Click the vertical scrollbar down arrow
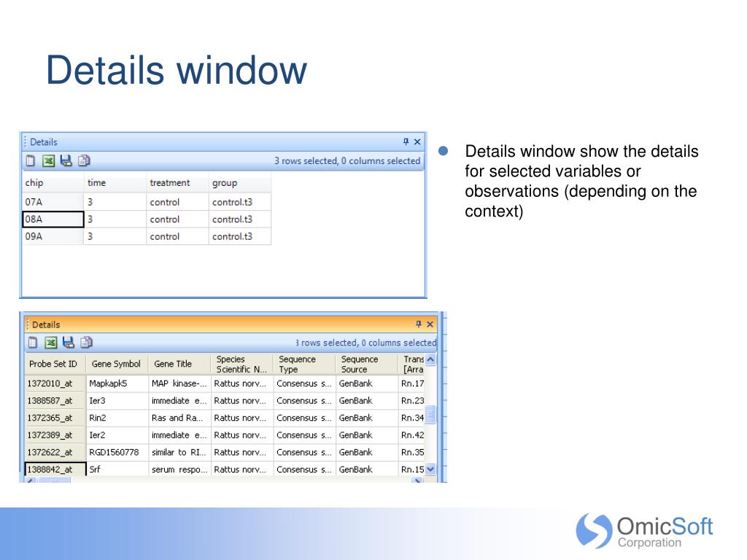Image resolution: width=747 pixels, height=560 pixels. (x=430, y=469)
